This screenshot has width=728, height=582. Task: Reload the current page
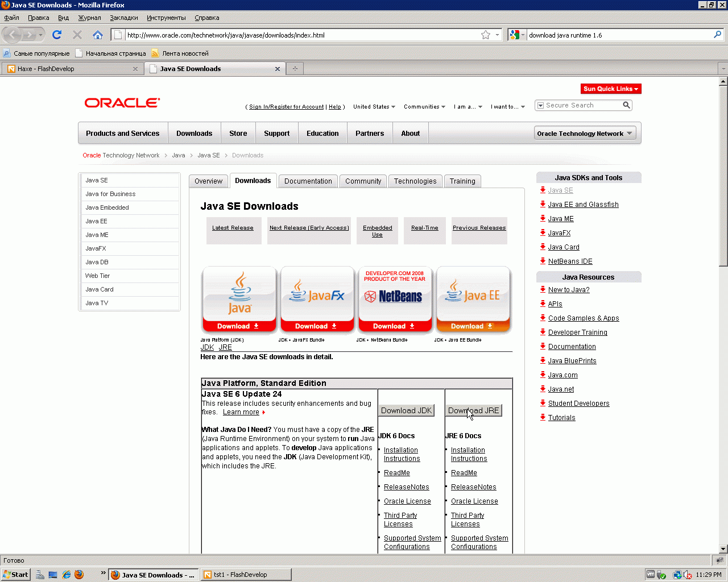click(57, 35)
